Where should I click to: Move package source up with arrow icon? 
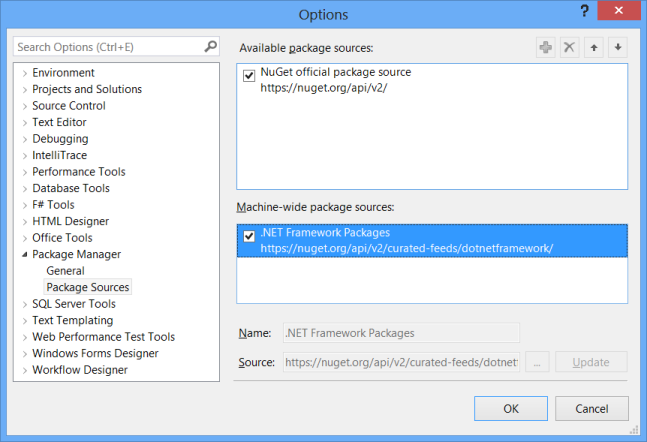[595, 47]
